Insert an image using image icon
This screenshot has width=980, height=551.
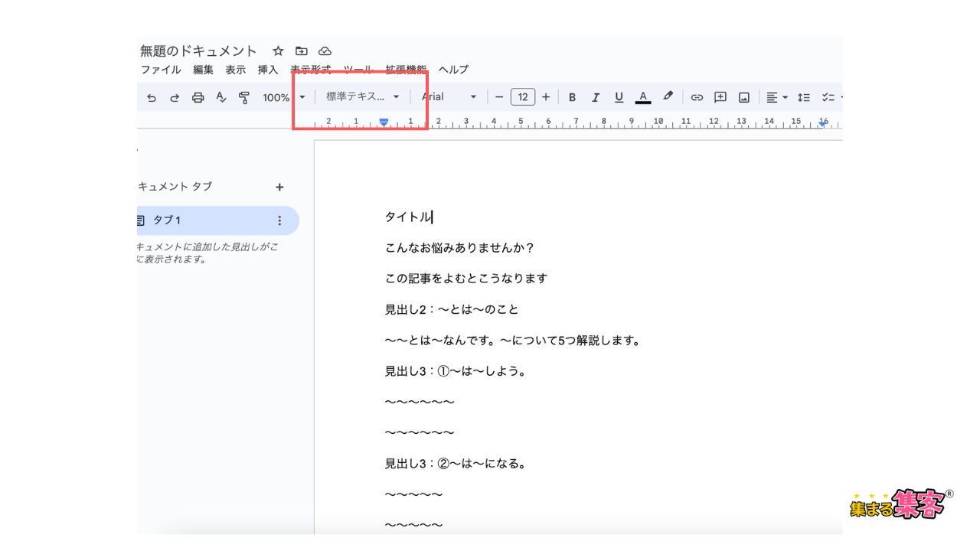click(x=743, y=97)
